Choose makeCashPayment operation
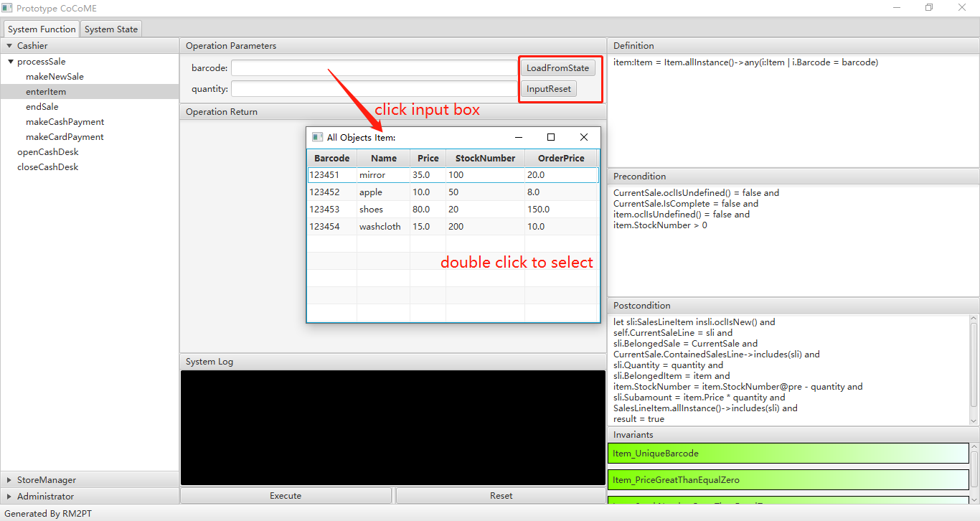 tap(65, 121)
